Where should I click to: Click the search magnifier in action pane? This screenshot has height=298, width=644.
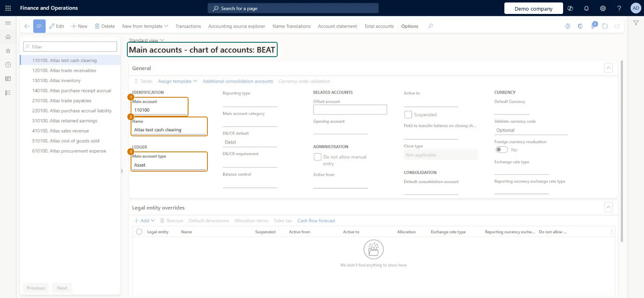pyautogui.click(x=430, y=26)
